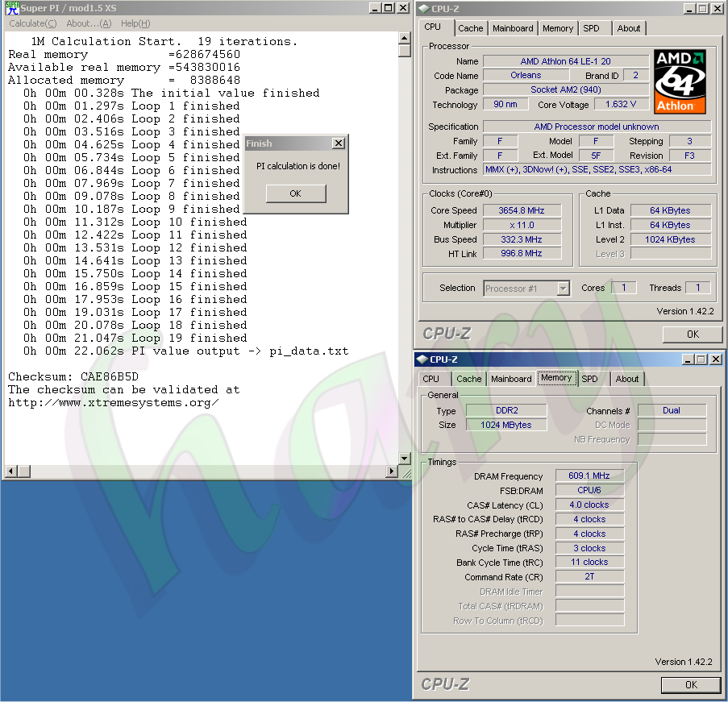Click CAS# Latency value 4.0 clocks
The width and height of the screenshot is (728, 702).
589,505
